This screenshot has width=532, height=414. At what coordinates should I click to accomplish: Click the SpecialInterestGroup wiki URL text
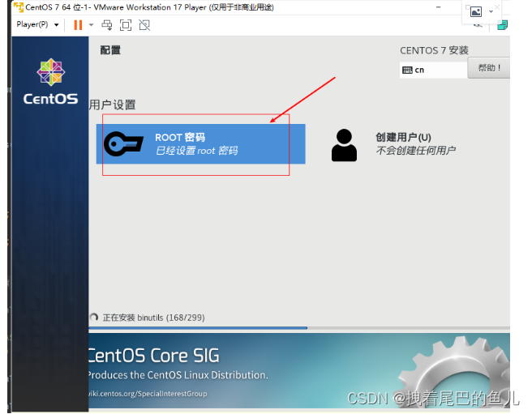pyautogui.click(x=148, y=394)
